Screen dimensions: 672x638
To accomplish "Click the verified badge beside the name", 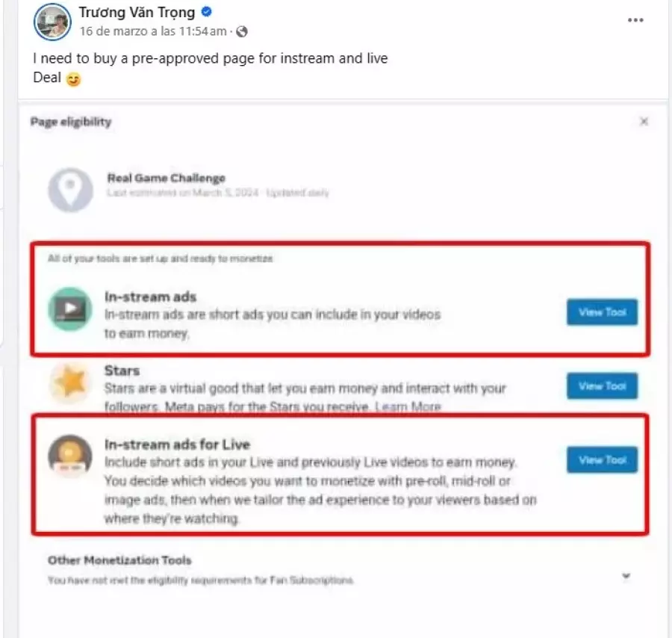I will 206,12.
